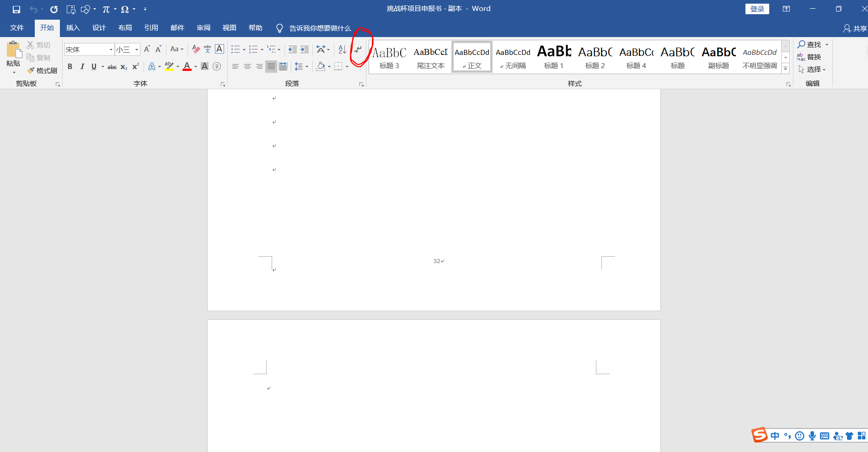This screenshot has height=452, width=868.
Task: Insert a symbol using the Ω icon
Action: (x=125, y=9)
